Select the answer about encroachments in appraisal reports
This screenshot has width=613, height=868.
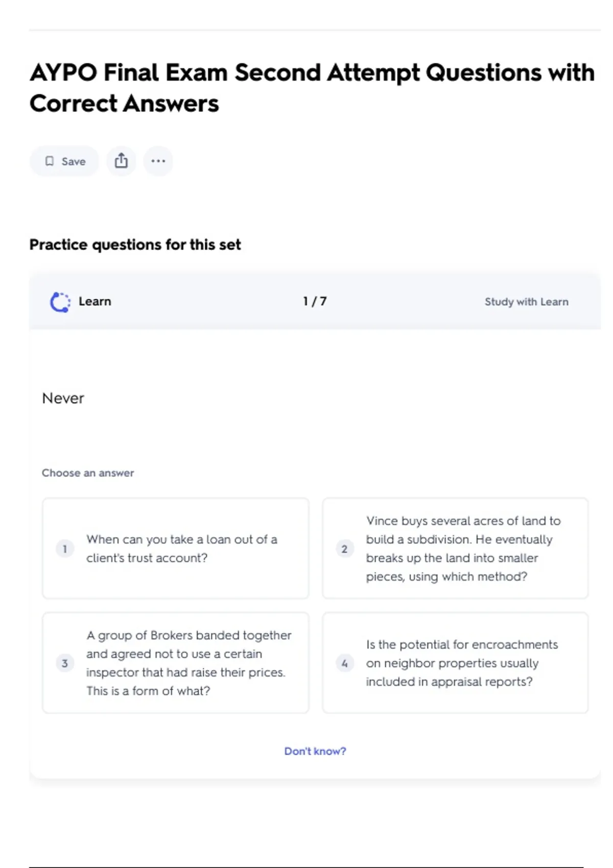[461, 663]
